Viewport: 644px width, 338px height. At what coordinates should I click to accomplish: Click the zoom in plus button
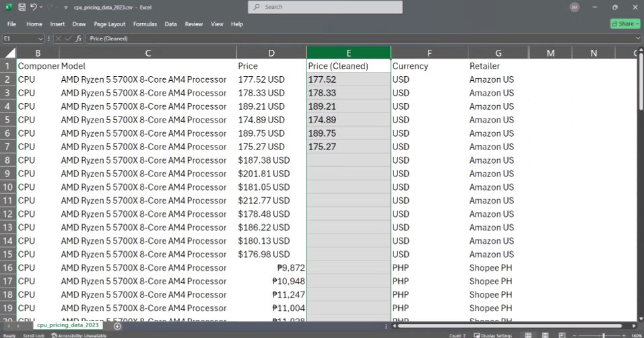click(624, 335)
